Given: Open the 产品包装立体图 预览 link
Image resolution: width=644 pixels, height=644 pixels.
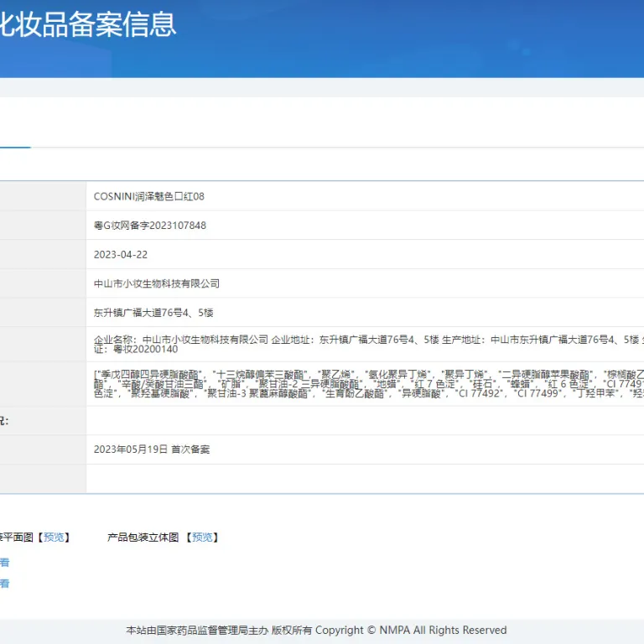Looking at the screenshot, I should (202, 538).
